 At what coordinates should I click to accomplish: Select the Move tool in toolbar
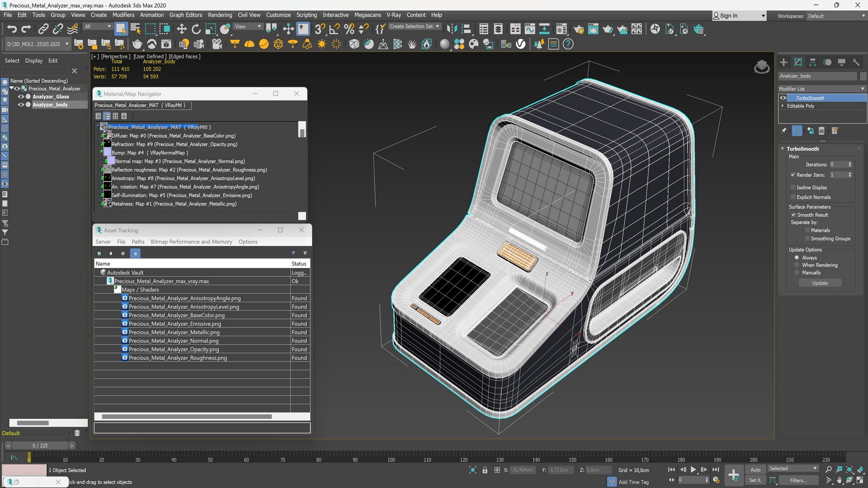(181, 29)
